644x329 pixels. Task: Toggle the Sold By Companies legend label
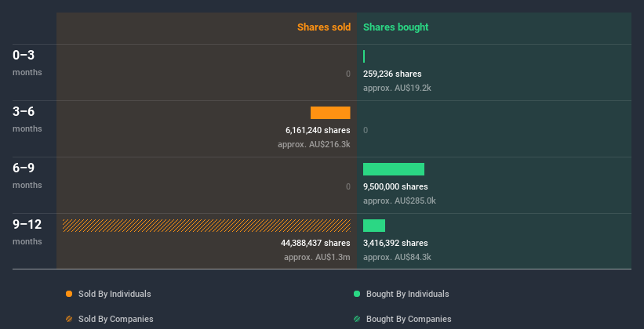115,319
